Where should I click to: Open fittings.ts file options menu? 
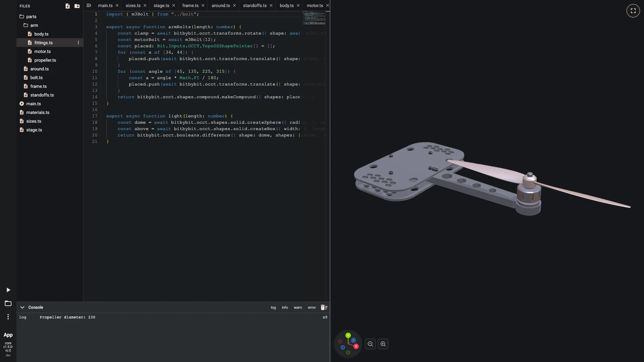[78, 43]
